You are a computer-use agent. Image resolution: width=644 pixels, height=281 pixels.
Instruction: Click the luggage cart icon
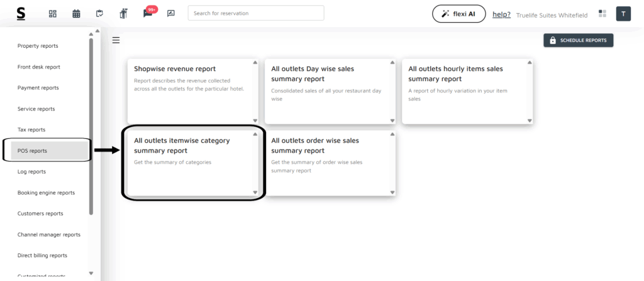click(x=123, y=13)
